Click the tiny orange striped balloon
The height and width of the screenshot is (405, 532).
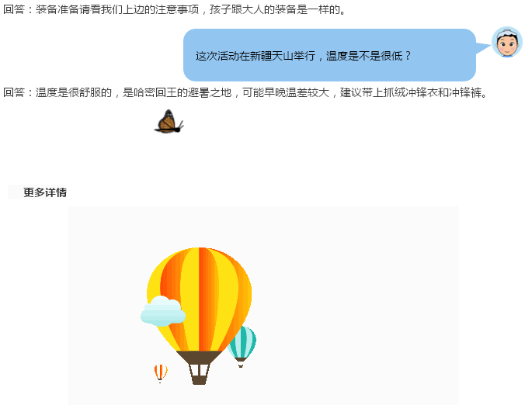161,373
